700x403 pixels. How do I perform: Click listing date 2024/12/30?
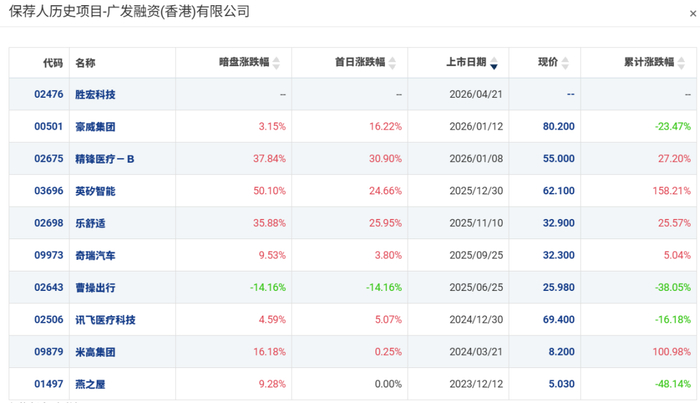(x=476, y=319)
